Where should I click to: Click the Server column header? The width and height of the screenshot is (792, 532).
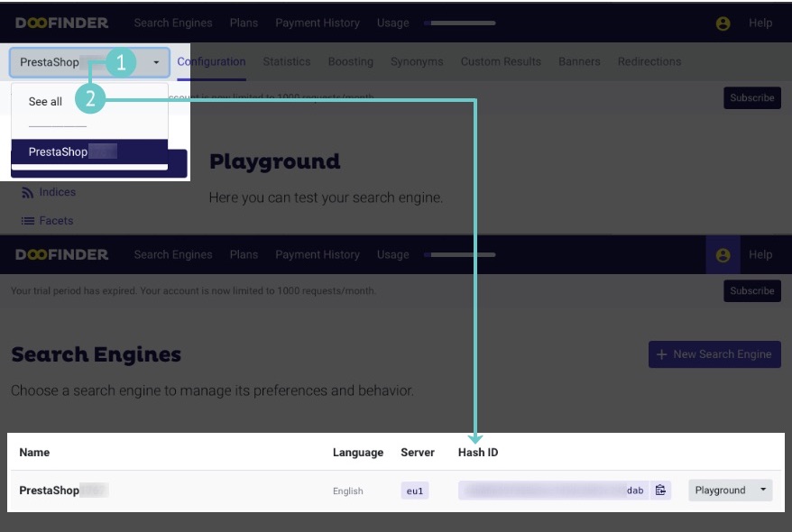[418, 453]
